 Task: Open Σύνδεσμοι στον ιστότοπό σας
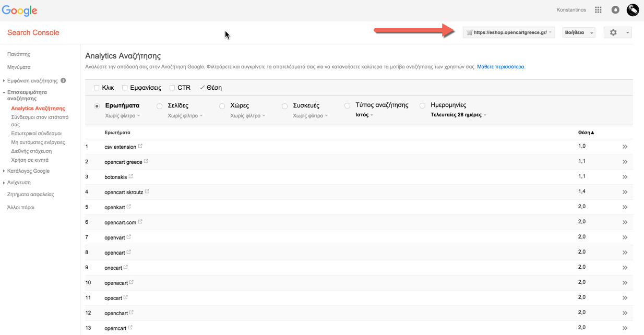pos(40,121)
